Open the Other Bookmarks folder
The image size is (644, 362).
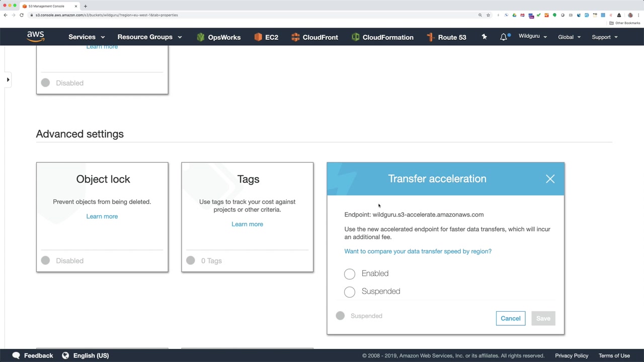pos(625,23)
